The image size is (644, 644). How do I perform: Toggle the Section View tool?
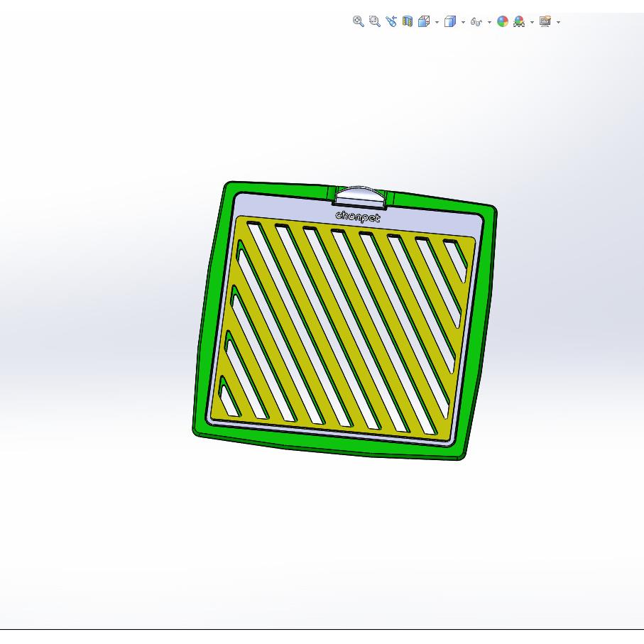coord(408,21)
